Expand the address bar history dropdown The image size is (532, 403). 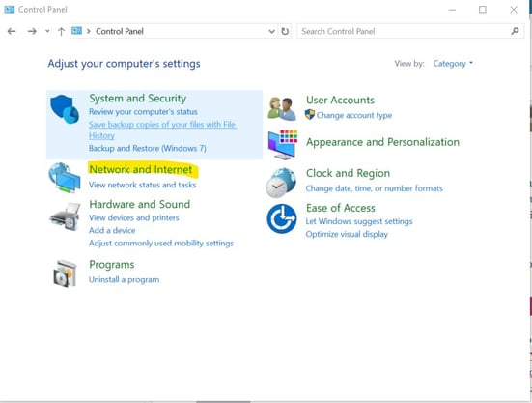tap(271, 31)
